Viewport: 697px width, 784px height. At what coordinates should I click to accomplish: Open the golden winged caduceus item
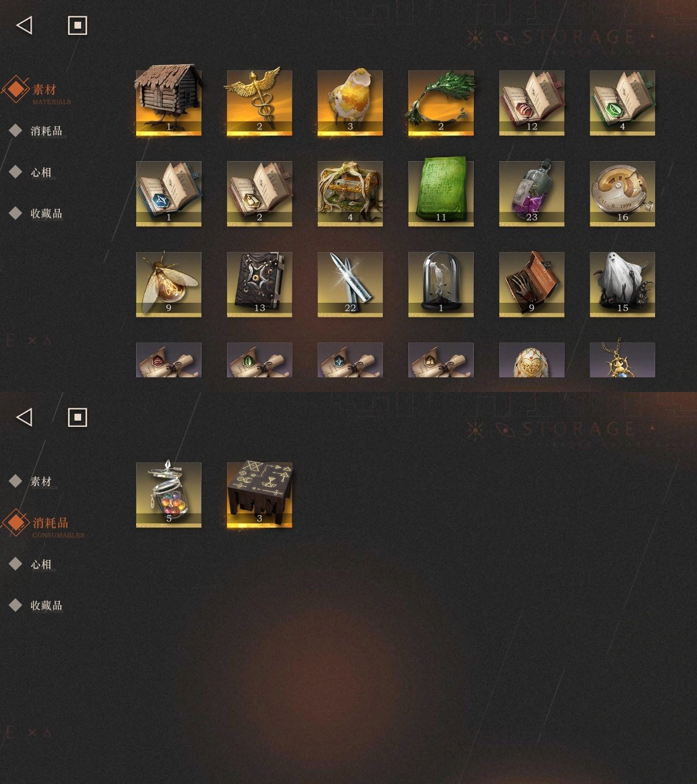(x=259, y=102)
